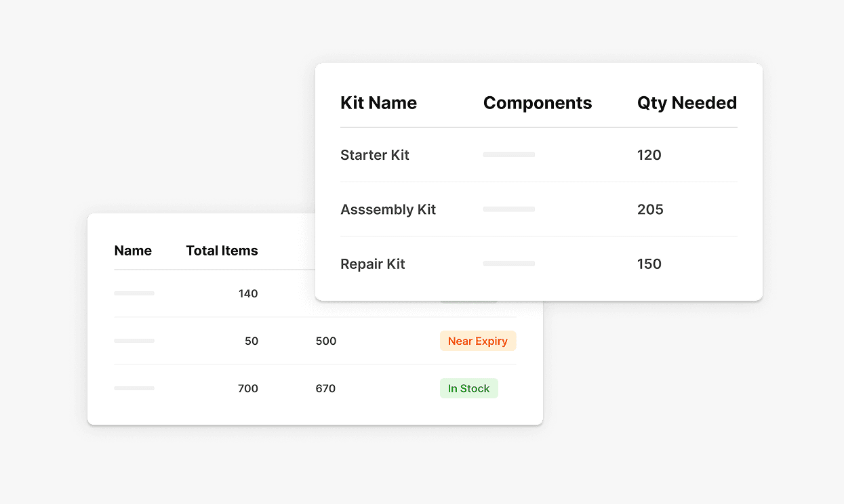The image size is (844, 504).
Task: Click total items value 140
Action: coord(248,293)
